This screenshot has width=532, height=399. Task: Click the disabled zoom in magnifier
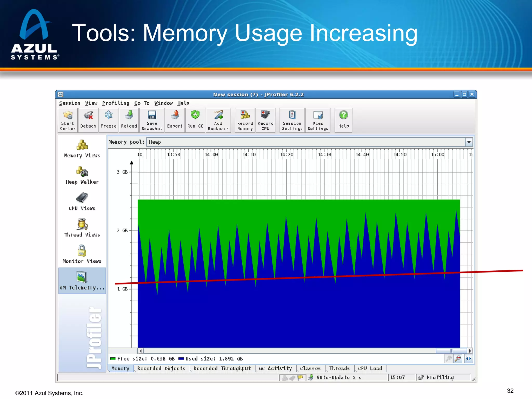[449, 358]
